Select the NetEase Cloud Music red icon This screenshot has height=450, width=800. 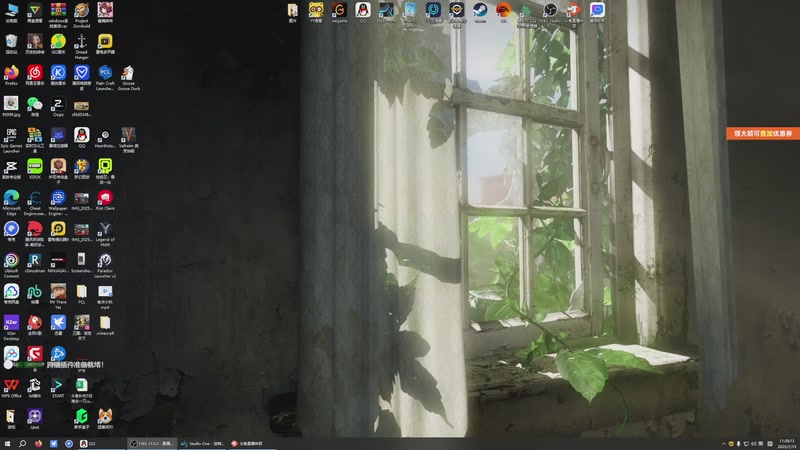coord(35,75)
